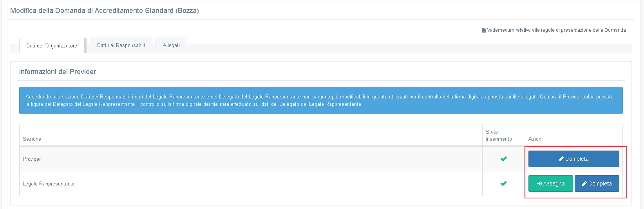Open the Vademecum link about presentation rules

point(556,30)
